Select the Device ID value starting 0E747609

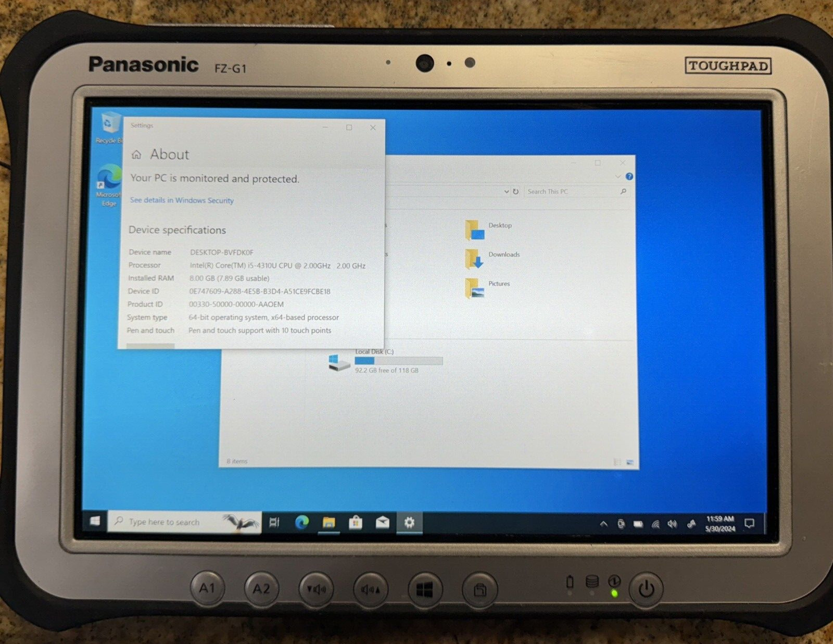259,292
